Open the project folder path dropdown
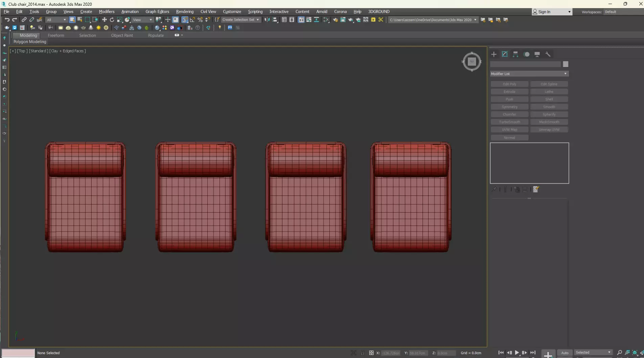The height and width of the screenshot is (358, 644). point(433,20)
